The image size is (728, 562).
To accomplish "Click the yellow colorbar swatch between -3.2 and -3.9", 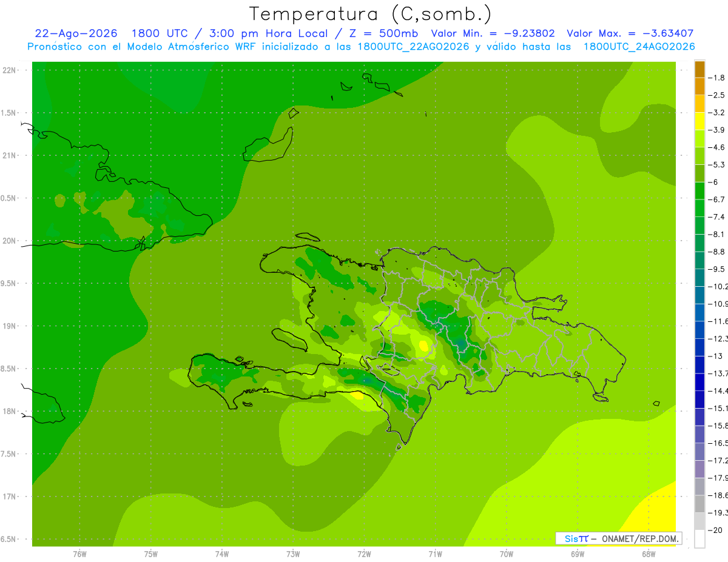I will click(699, 121).
